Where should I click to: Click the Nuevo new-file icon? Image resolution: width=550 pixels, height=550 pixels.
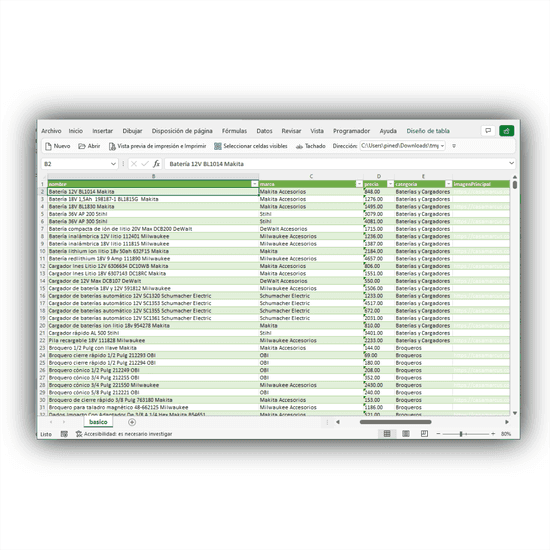pos(49,146)
